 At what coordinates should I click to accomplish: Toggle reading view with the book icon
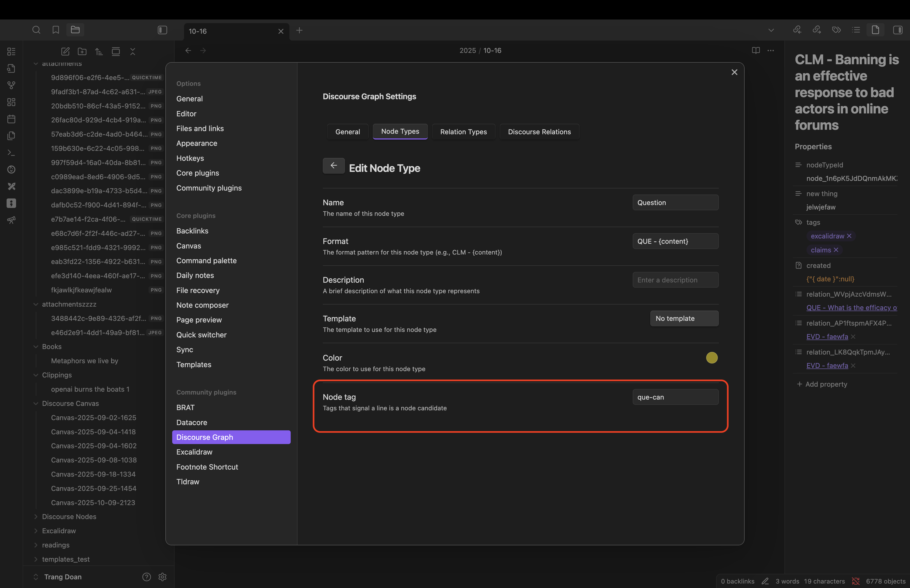click(x=756, y=50)
